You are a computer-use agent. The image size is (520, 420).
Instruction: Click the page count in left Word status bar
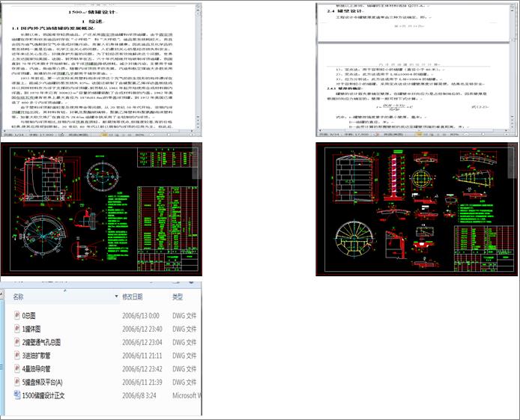point(13,135)
